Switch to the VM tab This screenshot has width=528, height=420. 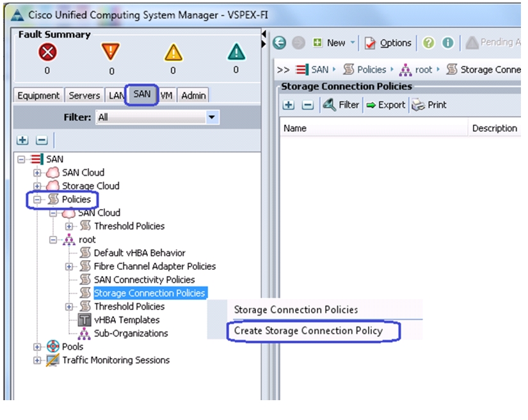point(166,95)
